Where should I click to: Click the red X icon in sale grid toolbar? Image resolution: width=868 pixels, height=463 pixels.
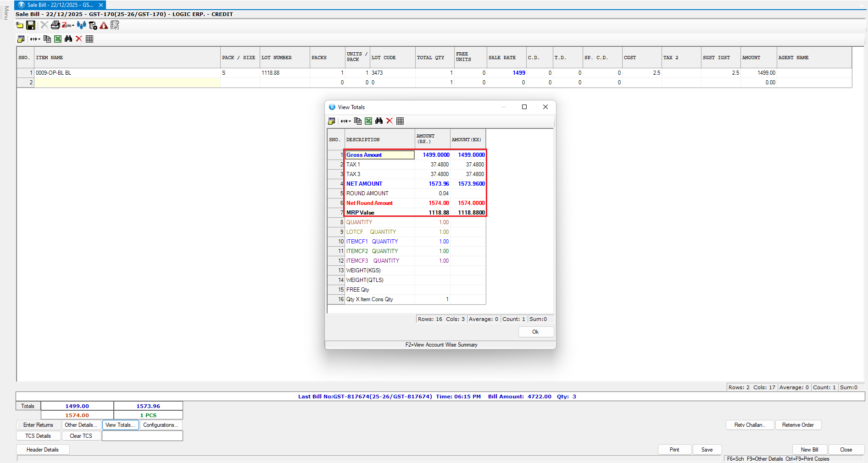[79, 39]
